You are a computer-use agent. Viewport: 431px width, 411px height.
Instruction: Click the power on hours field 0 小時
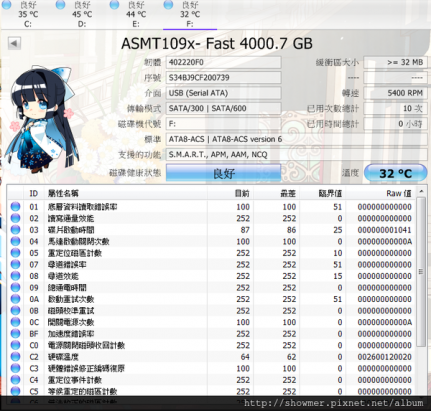coord(395,124)
